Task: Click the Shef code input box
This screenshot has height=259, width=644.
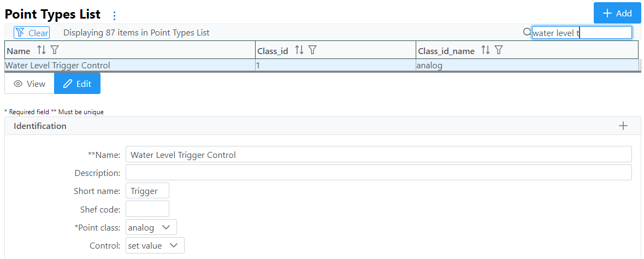Action: [x=147, y=209]
